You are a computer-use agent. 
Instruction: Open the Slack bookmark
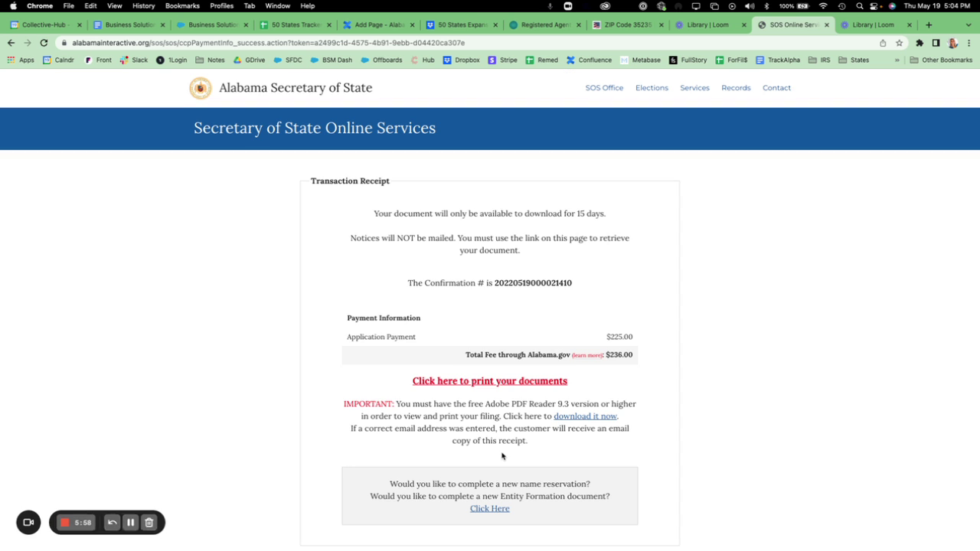pos(133,60)
